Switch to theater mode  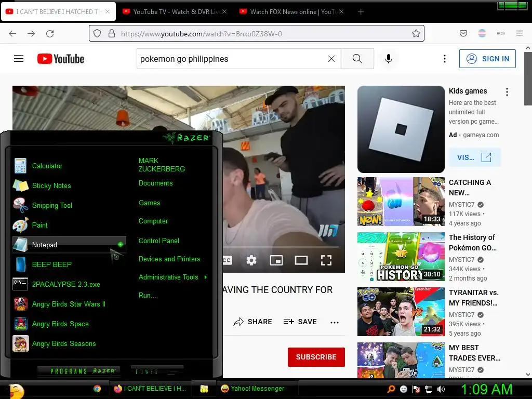(301, 260)
